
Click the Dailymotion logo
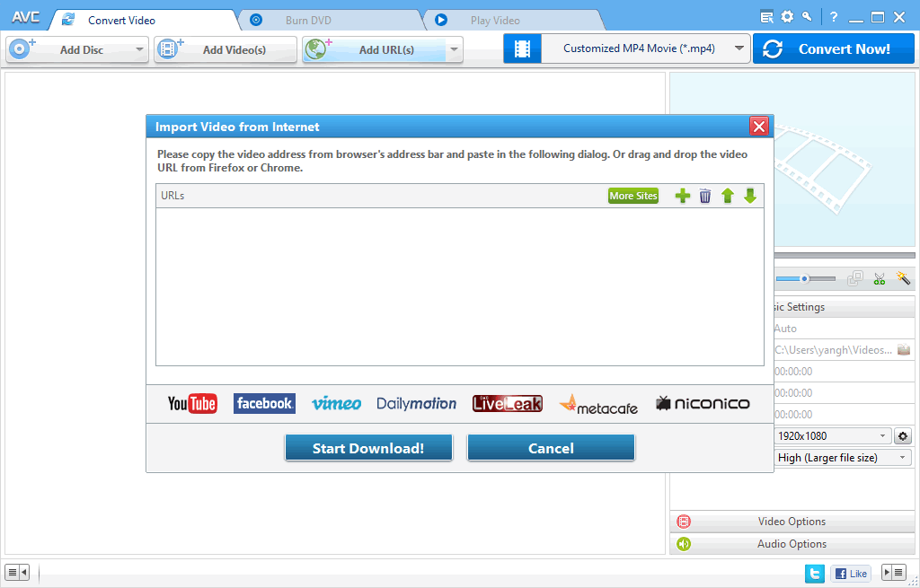click(x=417, y=403)
